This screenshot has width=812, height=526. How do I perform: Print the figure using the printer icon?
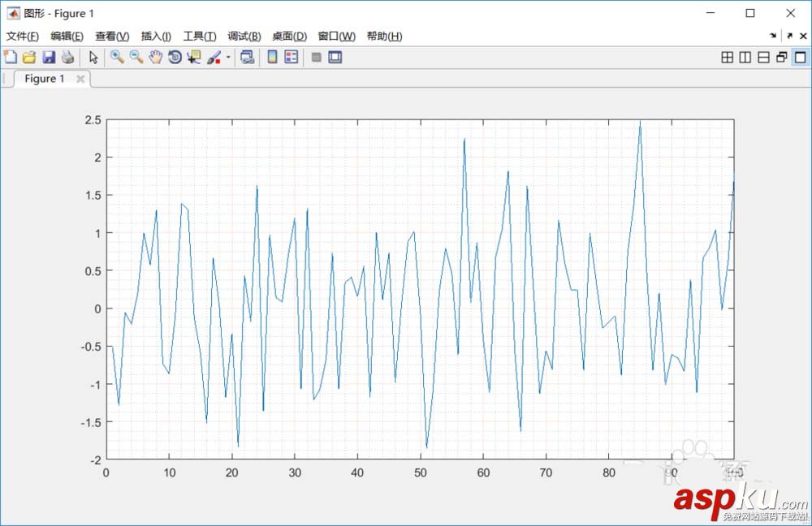[x=68, y=57]
